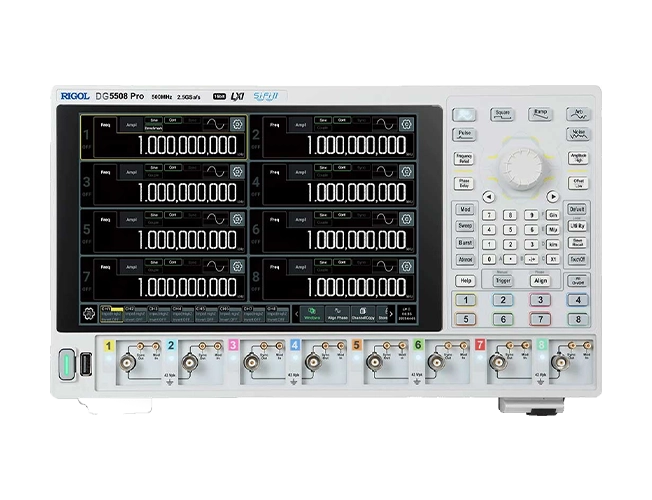This screenshot has width=652, height=500.
Task: Open channel 1 Cont mode selector
Action: coord(173,120)
